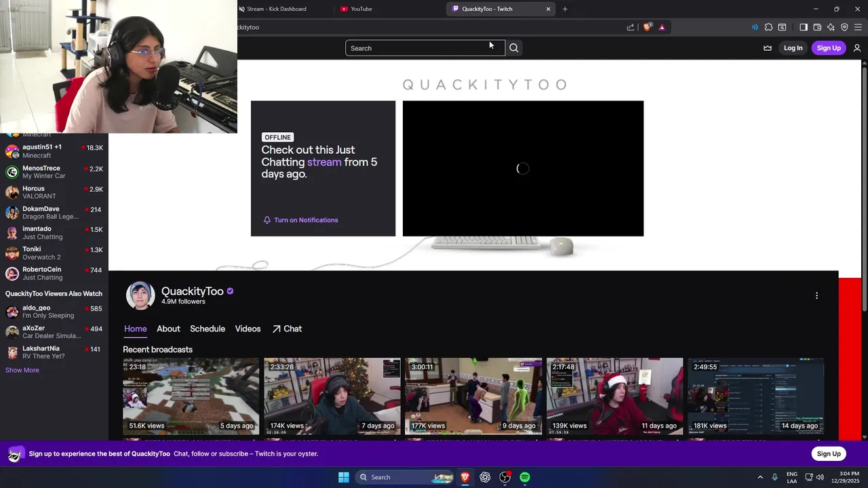Open the channel About tab
This screenshot has width=868, height=488.
click(168, 329)
